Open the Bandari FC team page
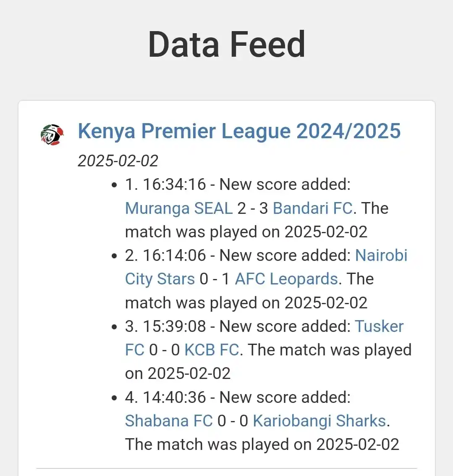453x476 pixels. point(312,208)
